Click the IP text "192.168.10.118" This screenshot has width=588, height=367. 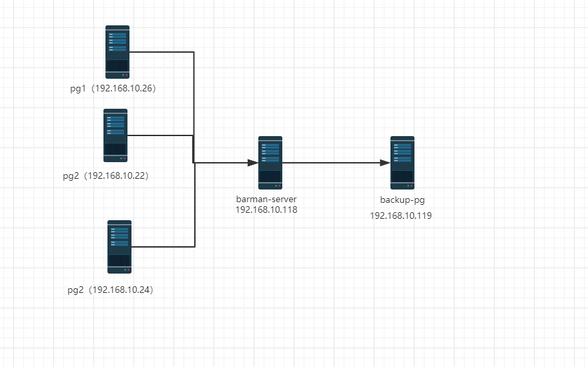tap(266, 210)
